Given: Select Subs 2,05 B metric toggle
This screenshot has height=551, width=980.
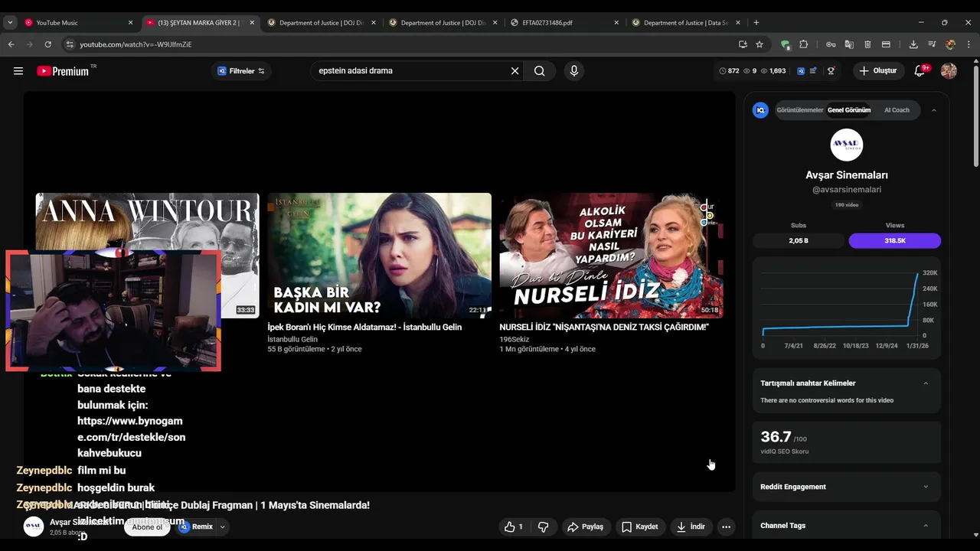Looking at the screenshot, I should [799, 240].
